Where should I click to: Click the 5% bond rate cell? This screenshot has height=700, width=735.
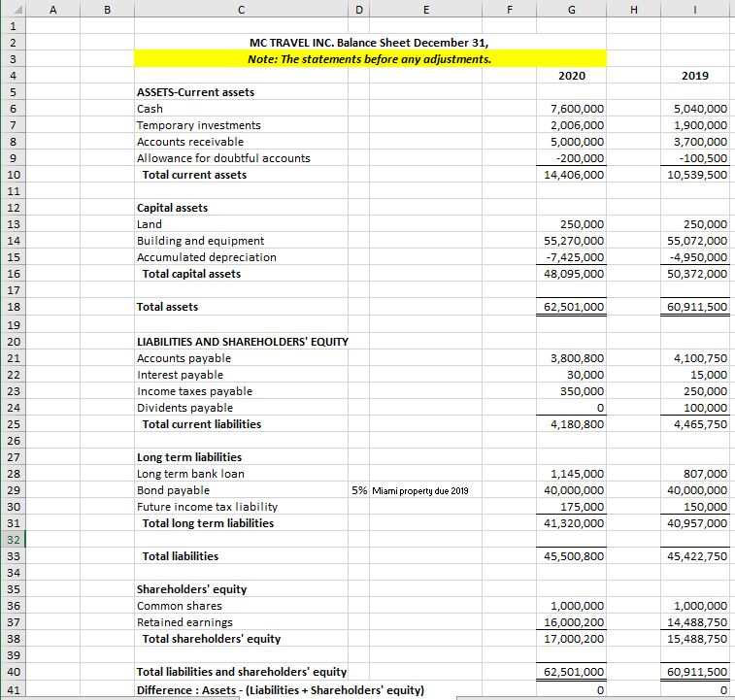pyautogui.click(x=358, y=490)
